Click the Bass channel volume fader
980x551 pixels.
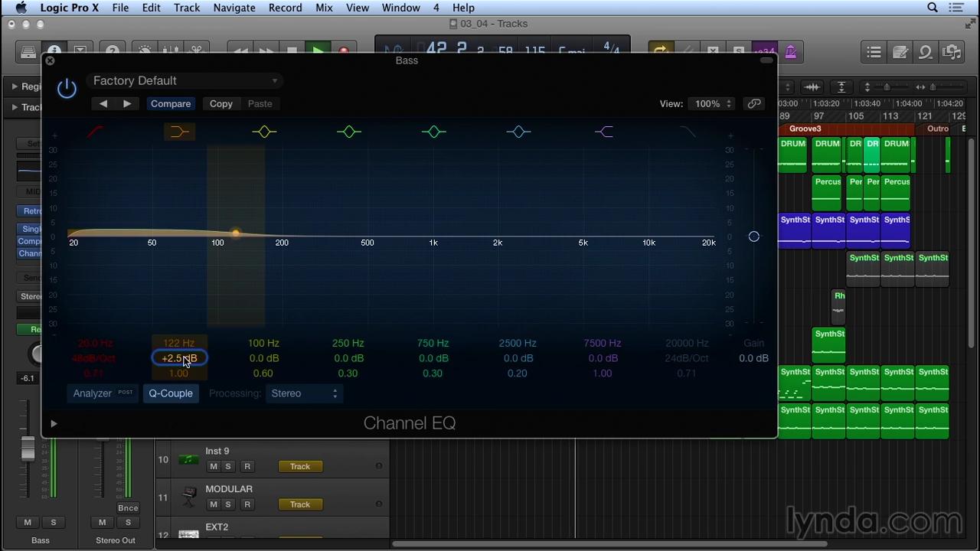[28, 450]
